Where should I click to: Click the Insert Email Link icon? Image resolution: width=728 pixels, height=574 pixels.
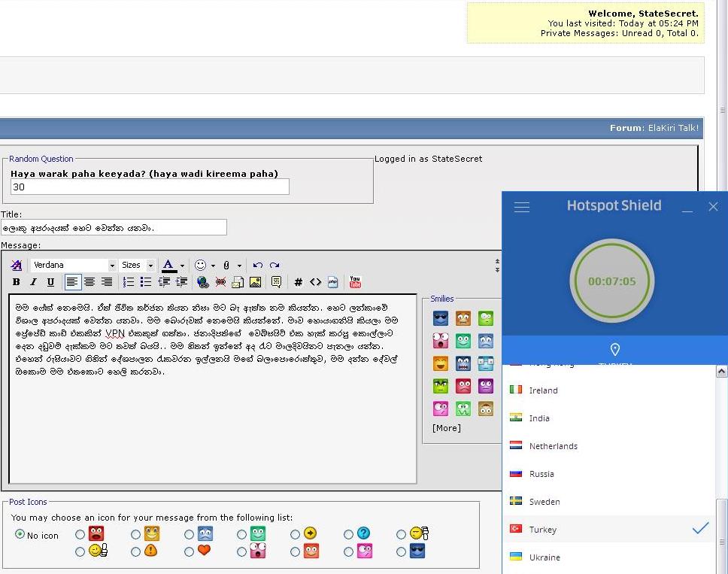click(238, 282)
